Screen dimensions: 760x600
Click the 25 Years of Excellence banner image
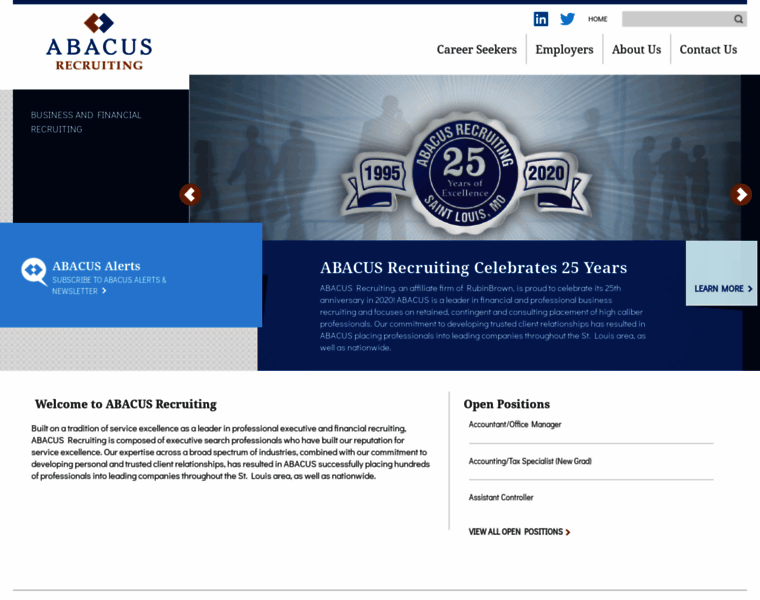[465, 158]
